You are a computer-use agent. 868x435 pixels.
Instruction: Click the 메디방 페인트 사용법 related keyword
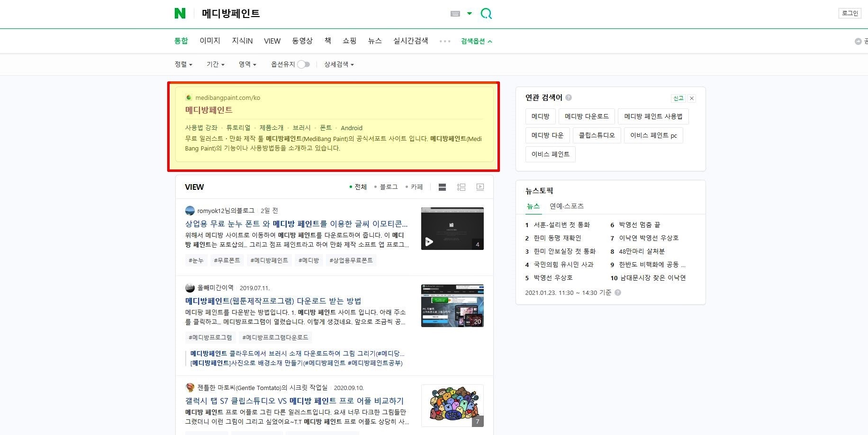[x=653, y=116]
